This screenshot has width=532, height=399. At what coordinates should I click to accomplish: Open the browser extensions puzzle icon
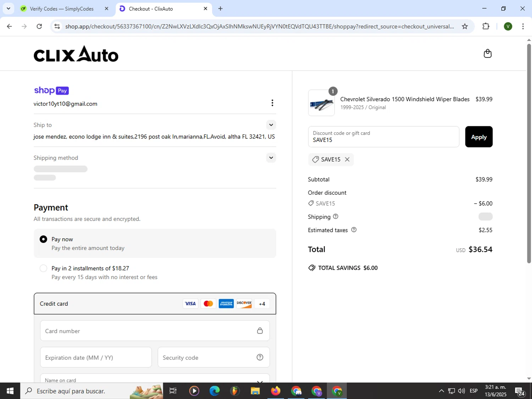(486, 26)
